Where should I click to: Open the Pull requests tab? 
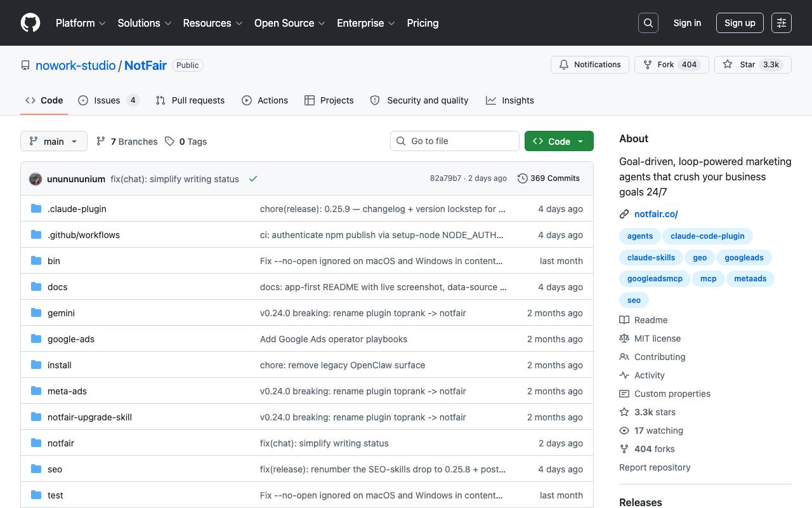click(190, 100)
